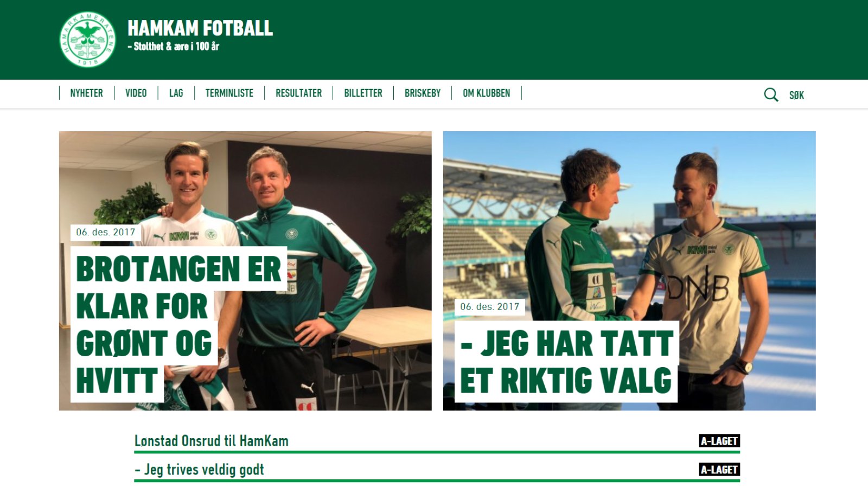
Task: Go to the LAG section
Action: point(176,93)
